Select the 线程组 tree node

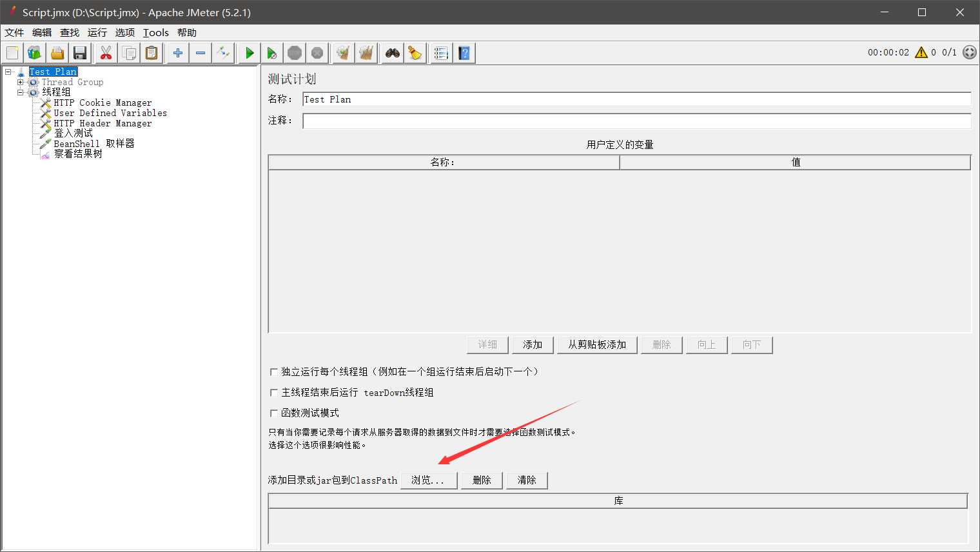click(x=56, y=92)
